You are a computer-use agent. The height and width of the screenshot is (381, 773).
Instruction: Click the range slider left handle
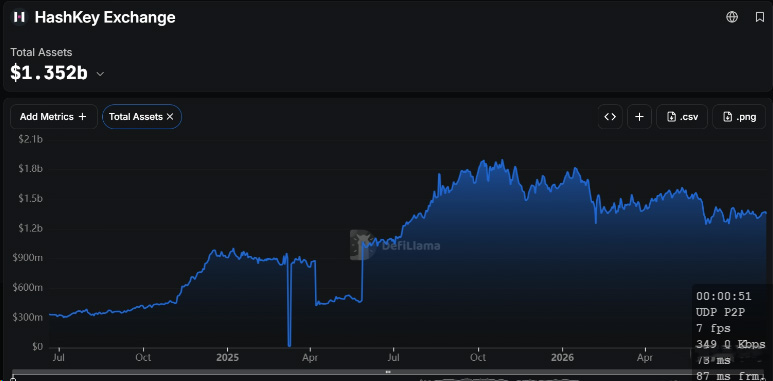coord(13,378)
